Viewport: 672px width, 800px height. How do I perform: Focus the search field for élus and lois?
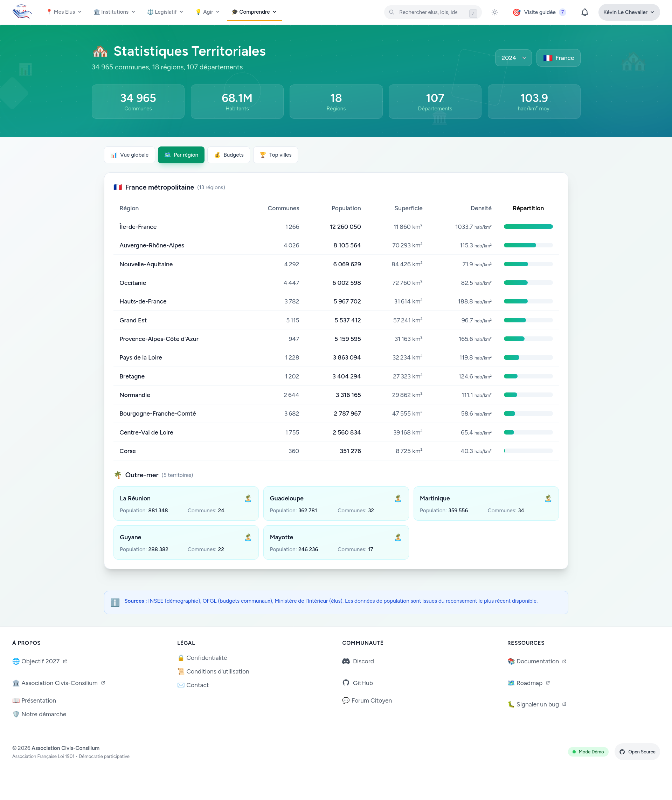click(x=428, y=12)
